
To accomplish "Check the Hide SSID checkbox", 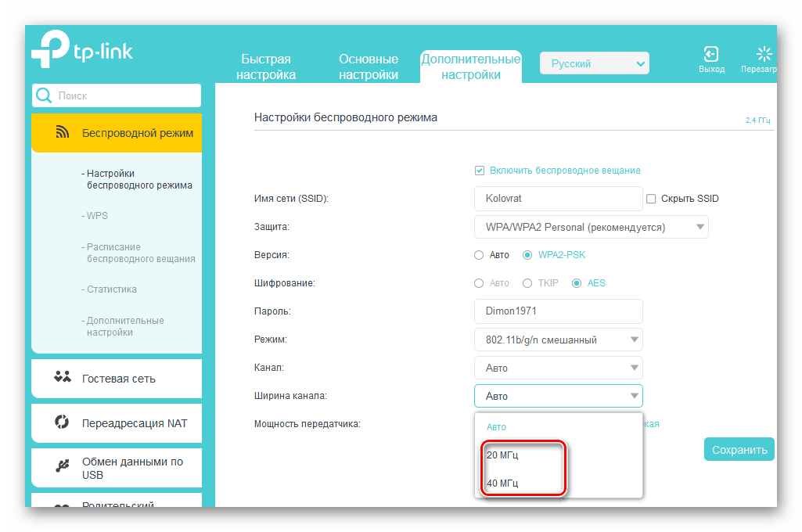I will (x=651, y=199).
